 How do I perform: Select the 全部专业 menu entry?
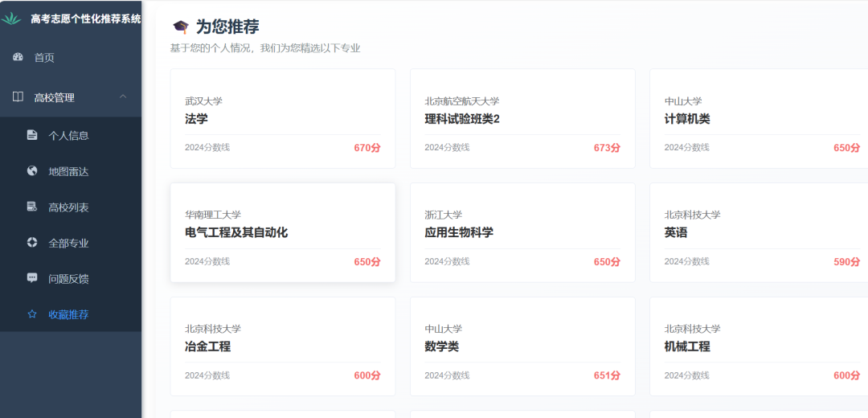coord(71,243)
